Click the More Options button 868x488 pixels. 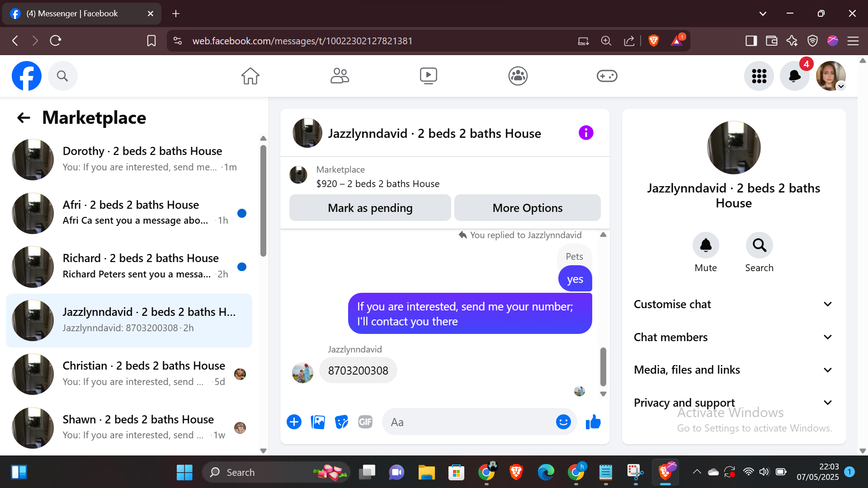pyautogui.click(x=527, y=208)
